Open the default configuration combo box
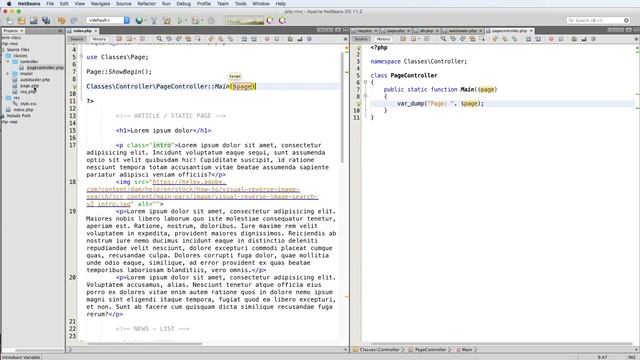Image resolution: width=640 pixels, height=360 pixels. [x=108, y=20]
